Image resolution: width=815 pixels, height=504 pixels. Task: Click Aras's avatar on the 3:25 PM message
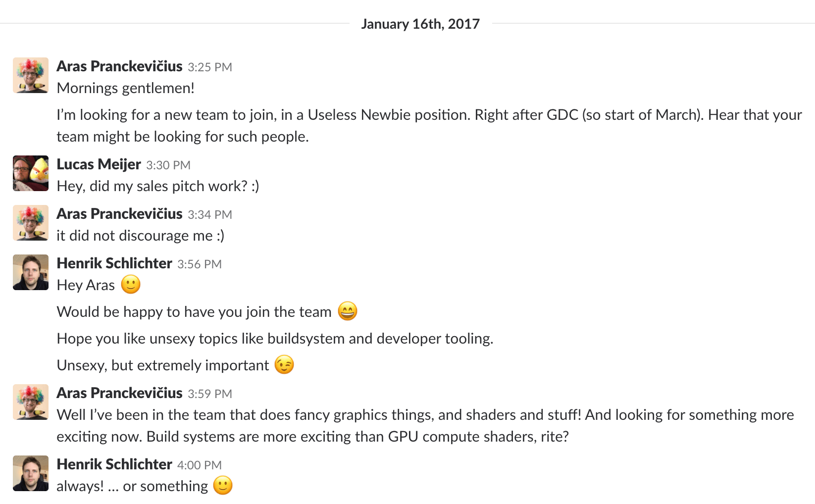(31, 75)
